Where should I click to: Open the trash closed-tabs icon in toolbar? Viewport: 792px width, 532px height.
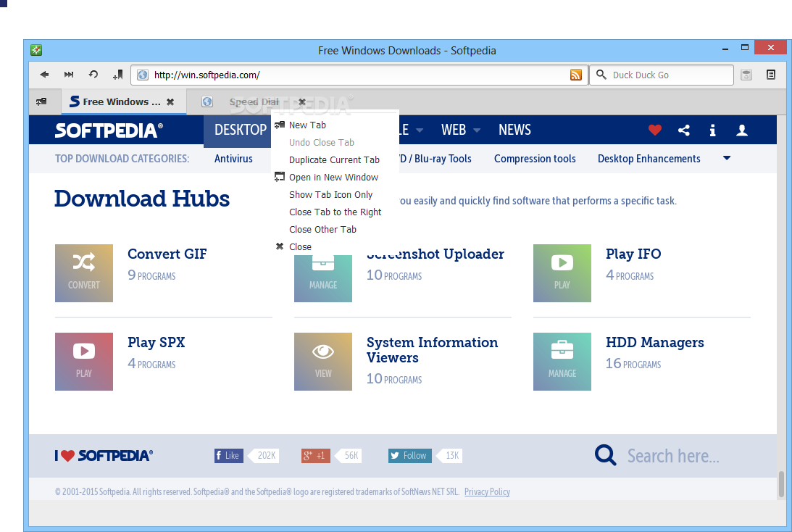pyautogui.click(x=746, y=75)
